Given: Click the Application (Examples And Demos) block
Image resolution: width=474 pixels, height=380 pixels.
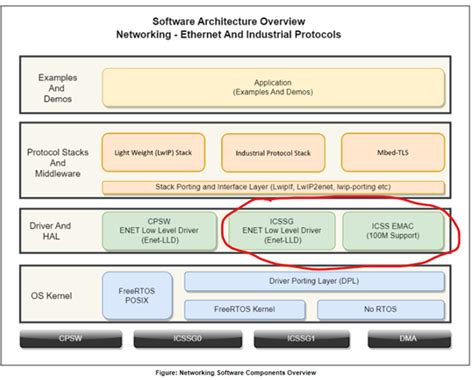Looking at the screenshot, I should [x=273, y=88].
